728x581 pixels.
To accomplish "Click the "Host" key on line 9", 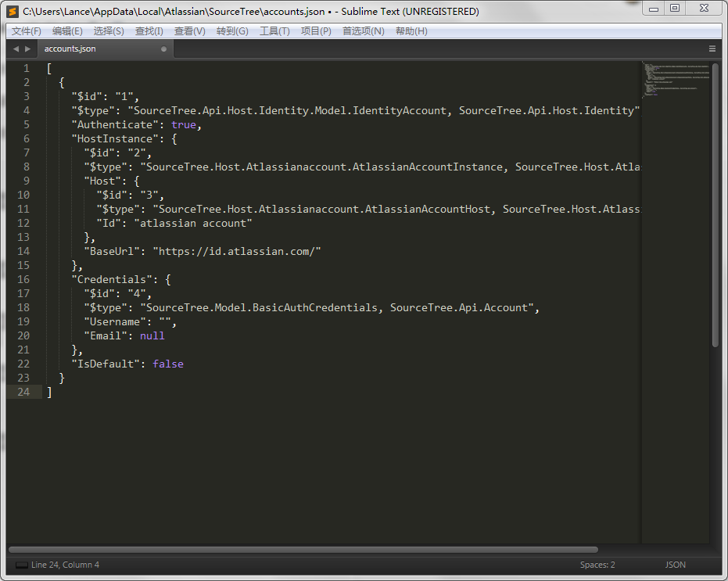I will [102, 181].
